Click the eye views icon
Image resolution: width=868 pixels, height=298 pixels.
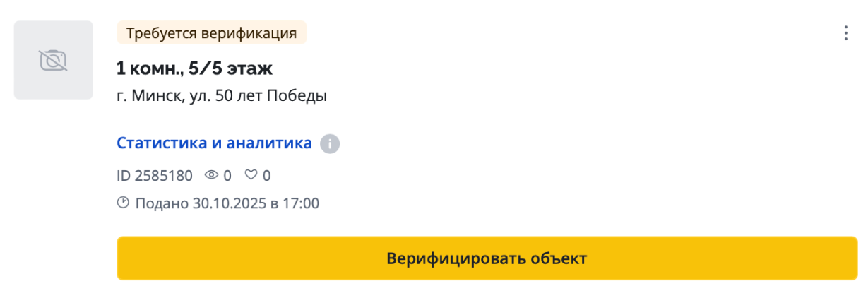(212, 175)
